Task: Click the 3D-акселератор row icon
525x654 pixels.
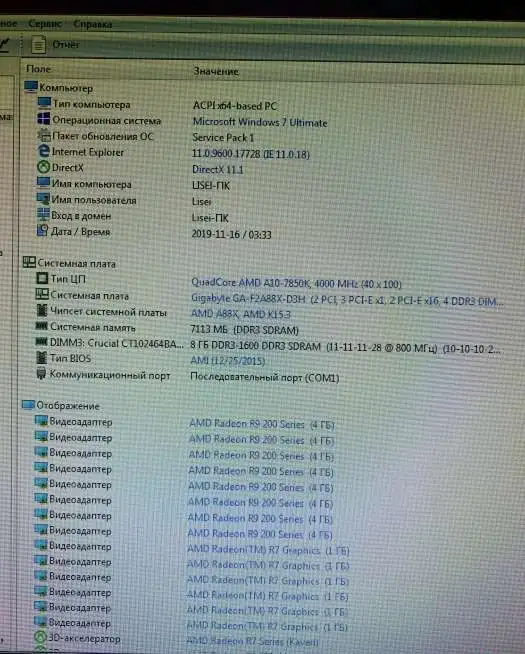Action: pos(40,637)
